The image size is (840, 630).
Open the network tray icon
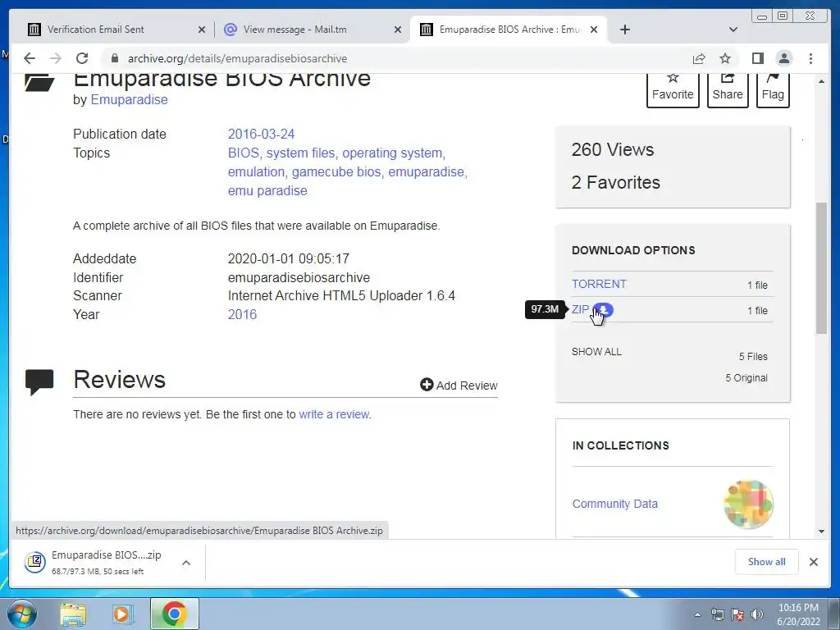(717, 614)
